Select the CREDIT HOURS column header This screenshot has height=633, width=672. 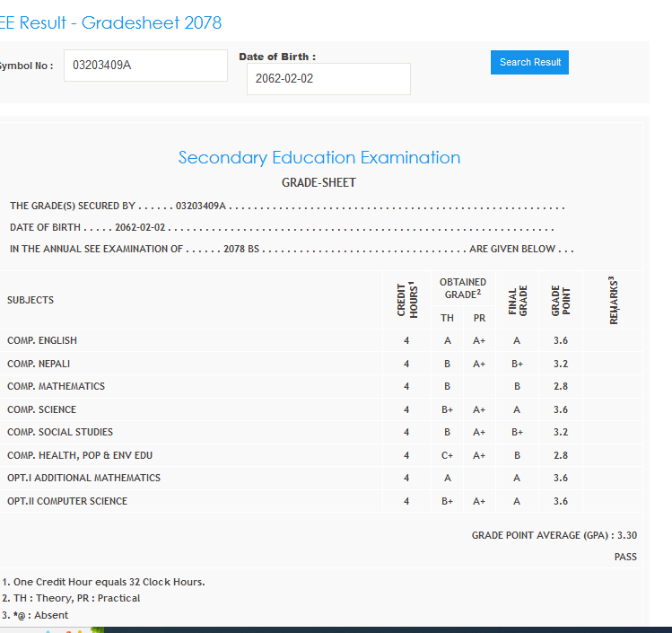coord(407,299)
